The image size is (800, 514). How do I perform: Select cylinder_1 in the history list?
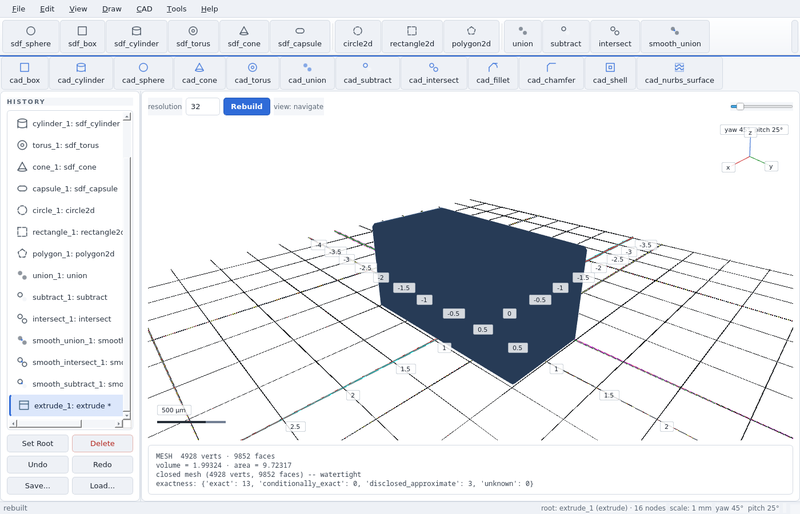click(67, 124)
